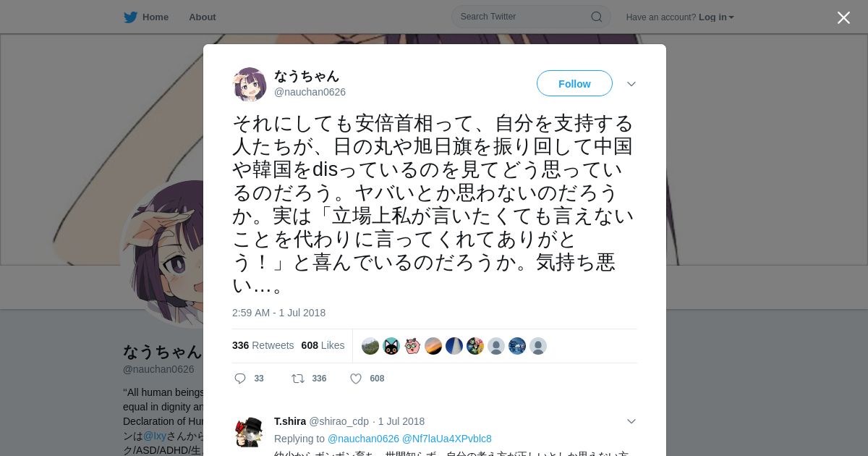
Task: Open T.shira reply avatar
Action: click(x=250, y=432)
